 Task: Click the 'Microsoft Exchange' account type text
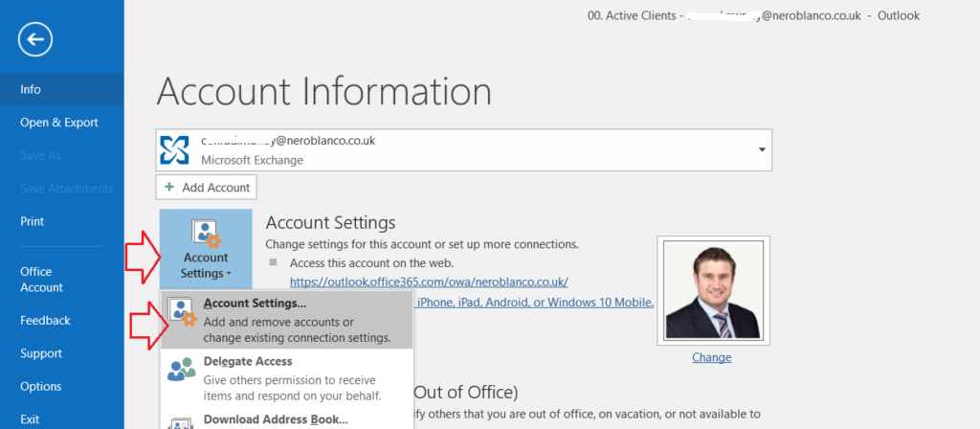pyautogui.click(x=252, y=160)
